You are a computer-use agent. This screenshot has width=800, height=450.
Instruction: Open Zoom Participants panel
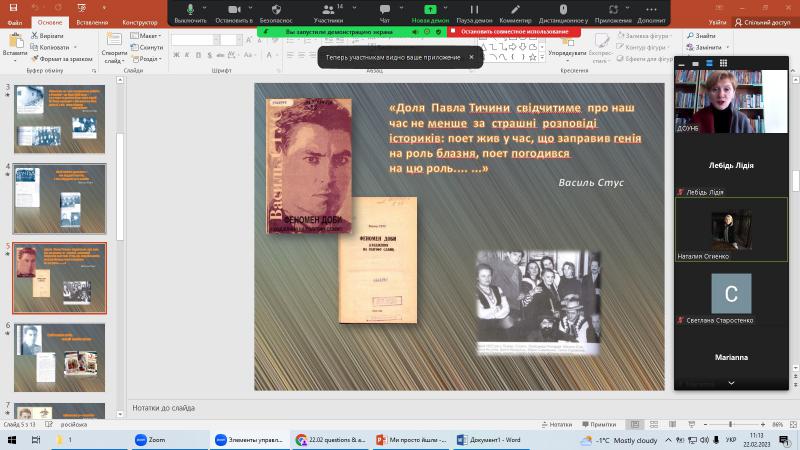click(x=328, y=10)
